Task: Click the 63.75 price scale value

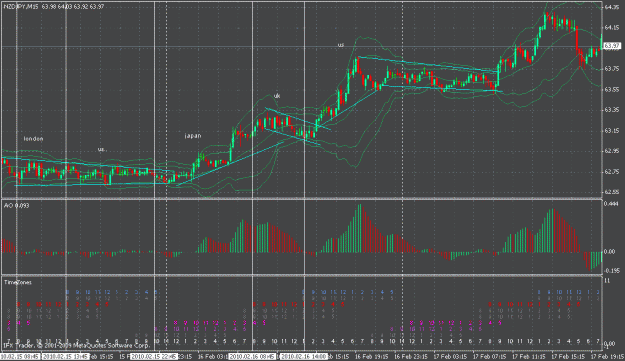Action: (x=611, y=69)
